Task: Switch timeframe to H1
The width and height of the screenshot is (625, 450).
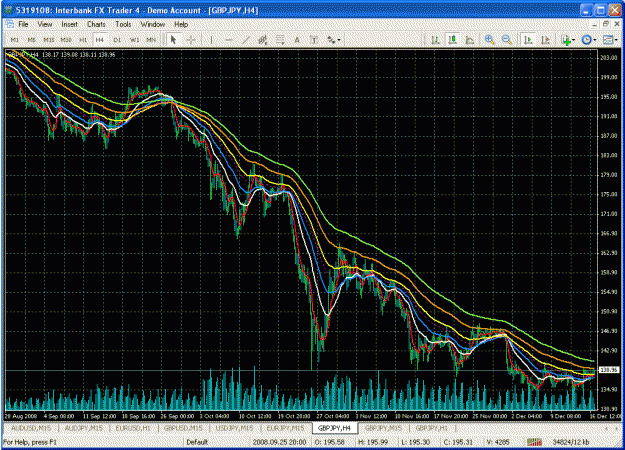Action: (x=83, y=40)
